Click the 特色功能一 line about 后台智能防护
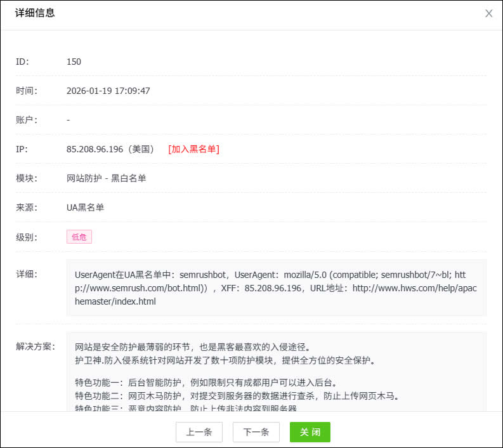503x448 pixels. 206,383
